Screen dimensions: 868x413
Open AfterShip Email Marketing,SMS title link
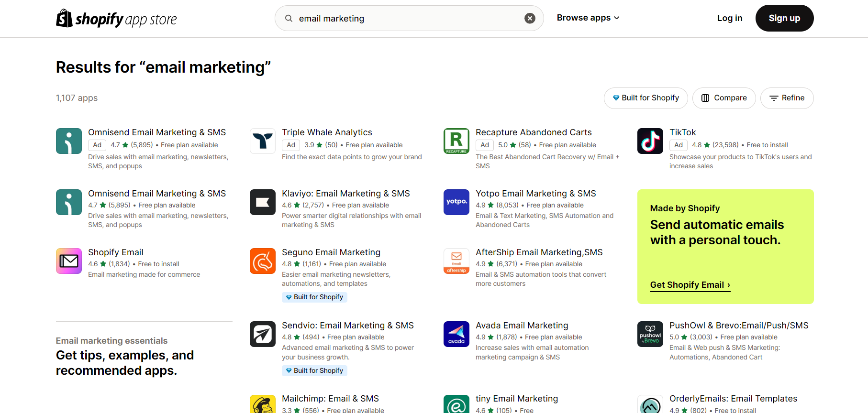(539, 252)
